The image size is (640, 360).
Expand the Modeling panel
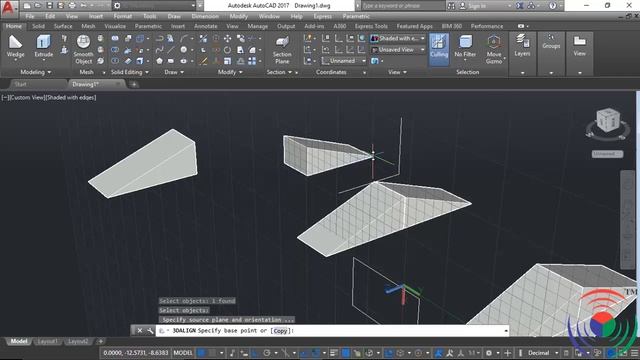pyautogui.click(x=36, y=72)
